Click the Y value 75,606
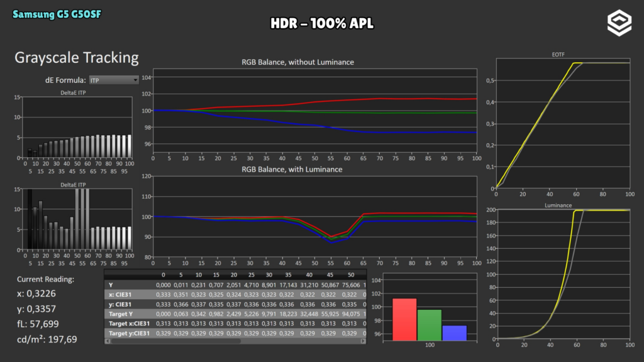 [x=351, y=285]
